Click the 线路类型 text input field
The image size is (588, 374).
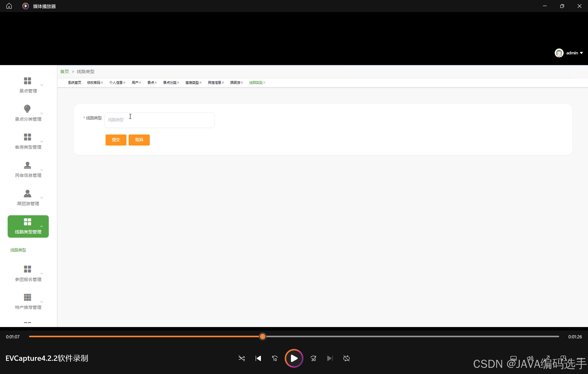159,120
